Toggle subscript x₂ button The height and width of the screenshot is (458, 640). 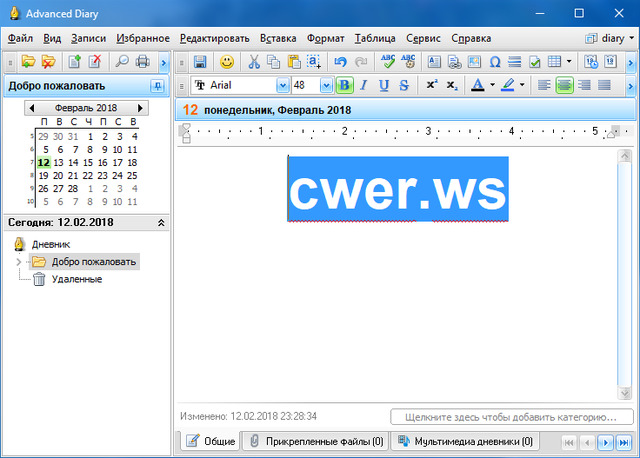coord(451,85)
